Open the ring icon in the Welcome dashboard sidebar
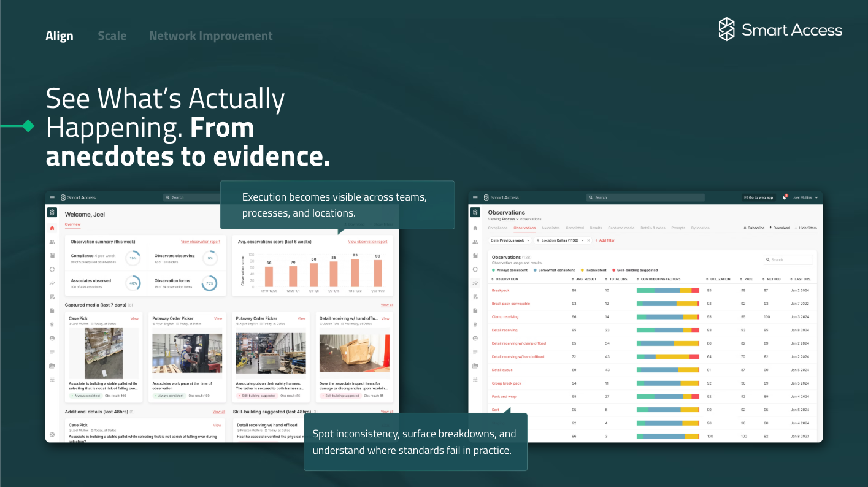 [x=52, y=269]
